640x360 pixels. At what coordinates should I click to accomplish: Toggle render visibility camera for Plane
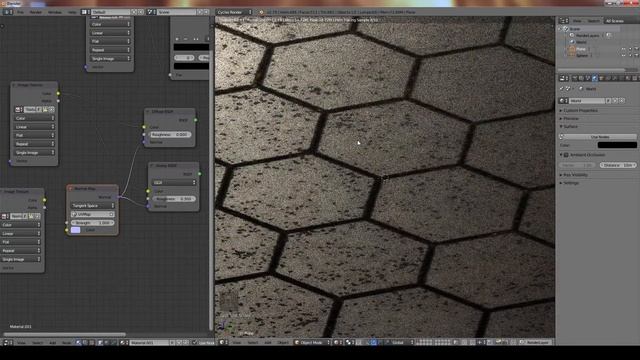click(636, 49)
